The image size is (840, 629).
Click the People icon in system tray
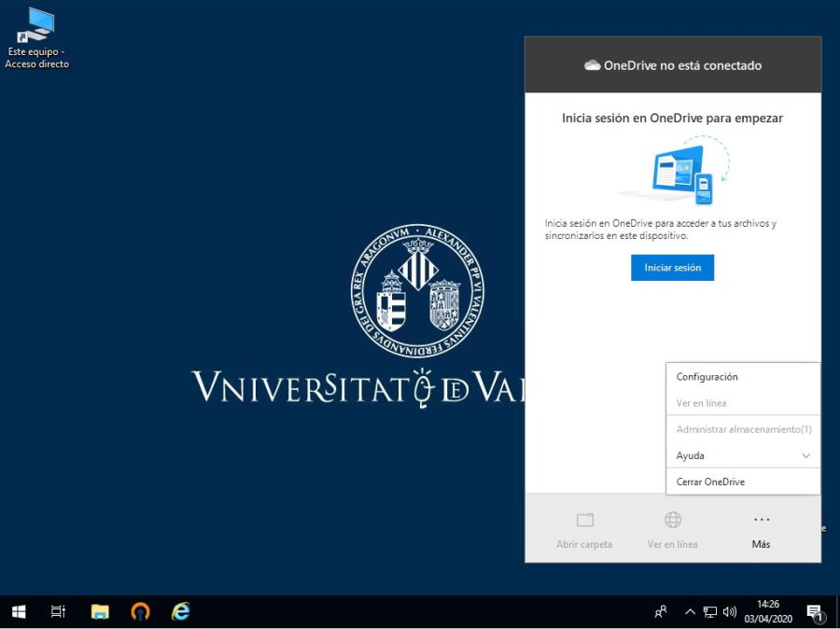click(661, 611)
